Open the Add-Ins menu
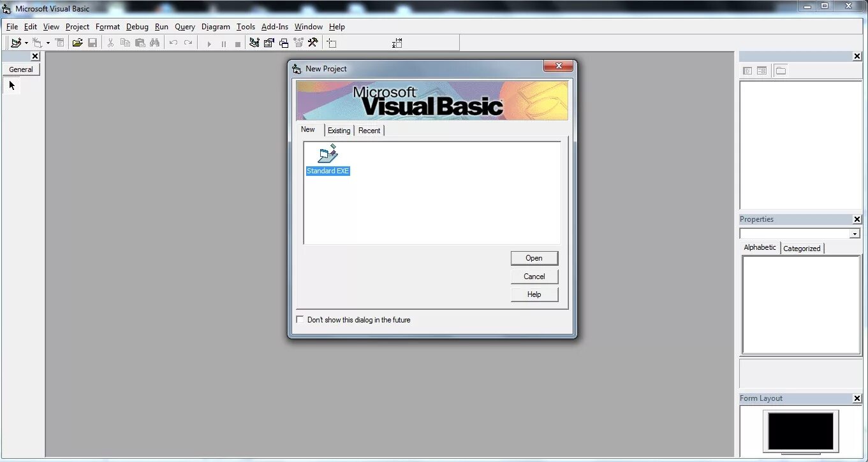The height and width of the screenshot is (462, 868). click(275, 27)
